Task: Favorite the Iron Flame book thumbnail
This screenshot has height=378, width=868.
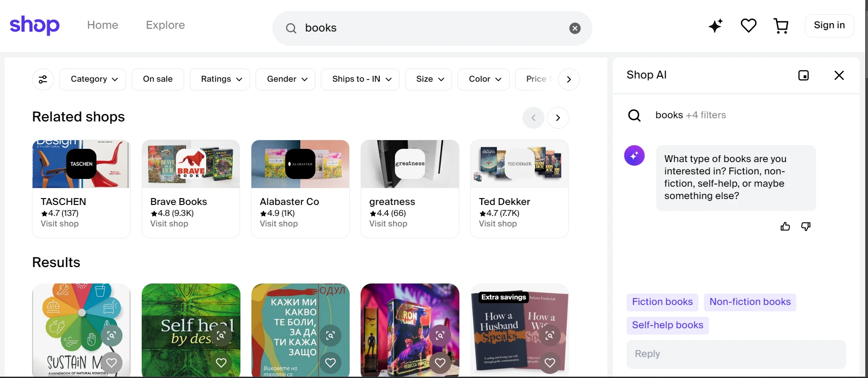Action: click(440, 363)
